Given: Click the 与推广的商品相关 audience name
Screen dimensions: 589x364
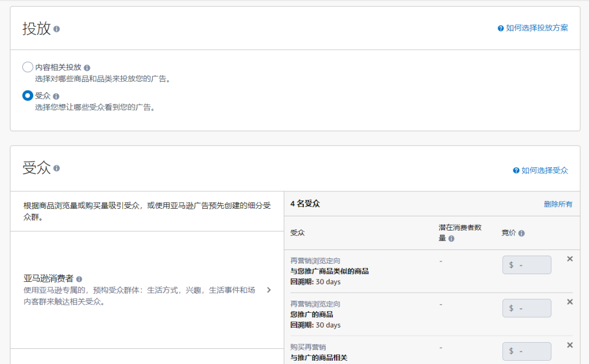Looking at the screenshot, I should coord(318,357).
